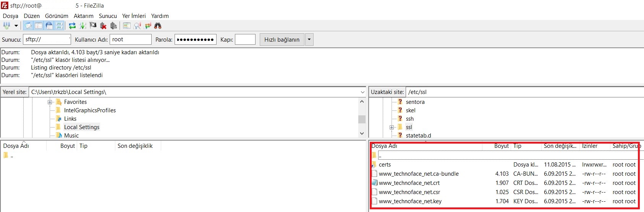Toggle the transfer queue display
Screen dimensions: 644x212
pos(59,26)
